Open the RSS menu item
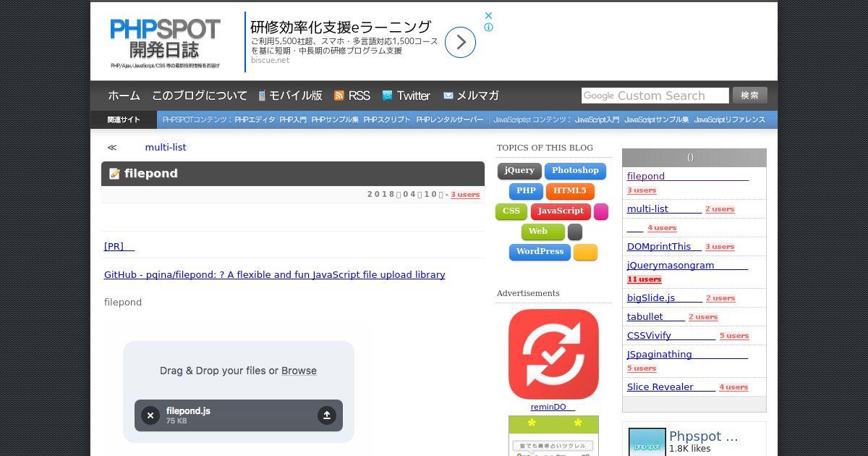 coord(359,96)
